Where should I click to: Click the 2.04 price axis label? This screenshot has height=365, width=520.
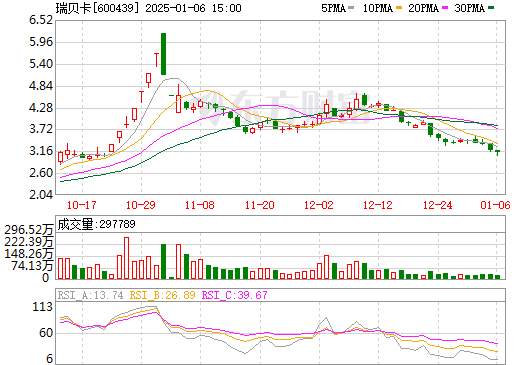[41, 194]
